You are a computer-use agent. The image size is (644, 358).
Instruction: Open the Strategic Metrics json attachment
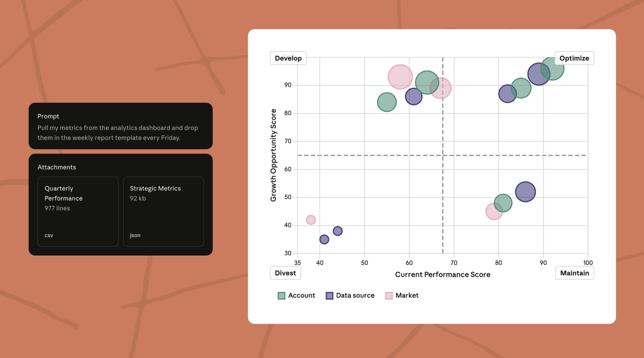pyautogui.click(x=163, y=211)
